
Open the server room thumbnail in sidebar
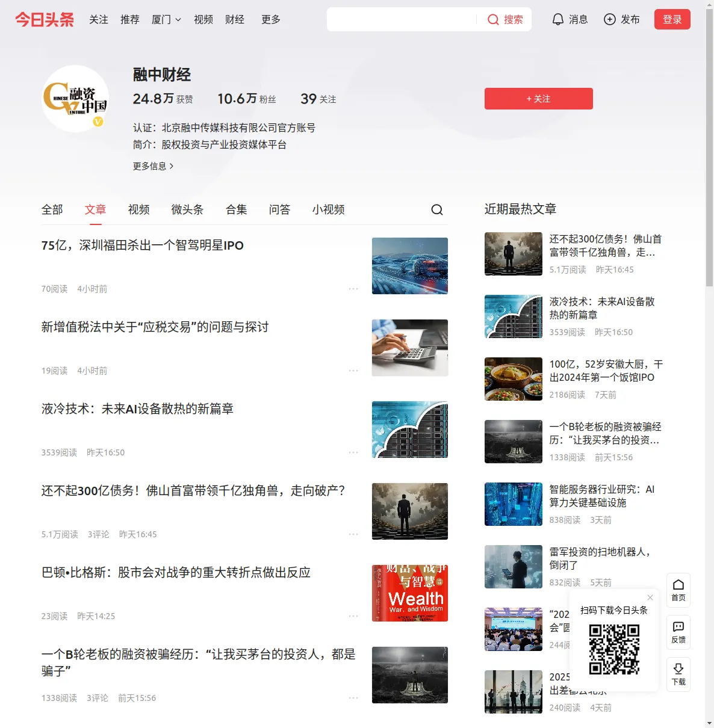(514, 504)
